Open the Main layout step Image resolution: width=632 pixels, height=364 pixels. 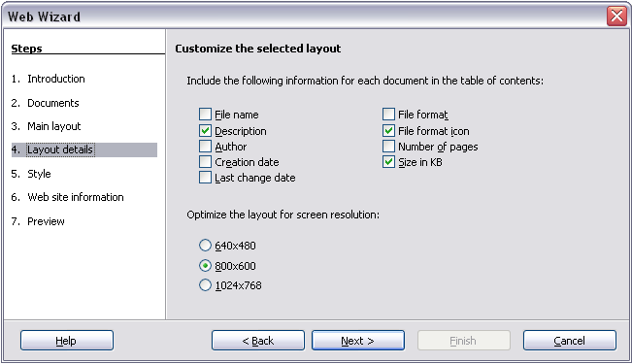point(54,126)
